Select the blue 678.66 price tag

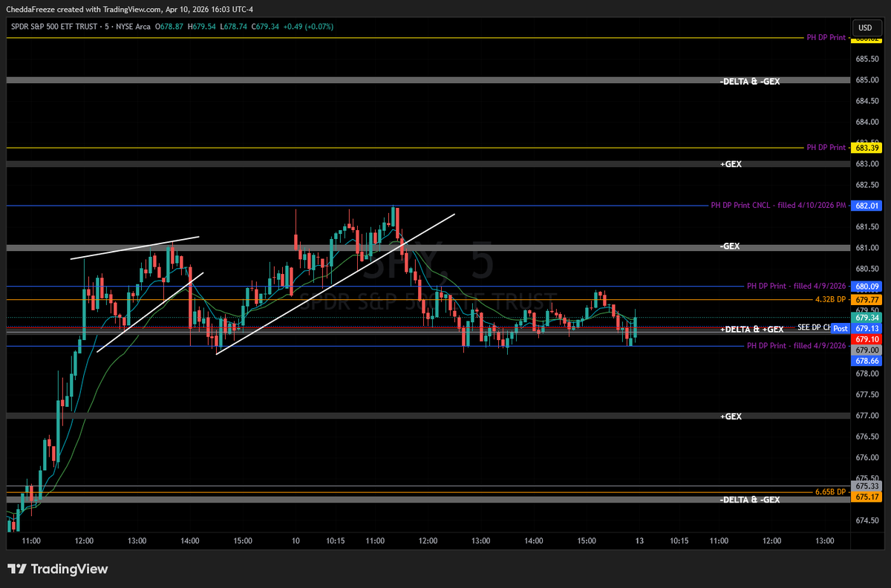(x=866, y=359)
